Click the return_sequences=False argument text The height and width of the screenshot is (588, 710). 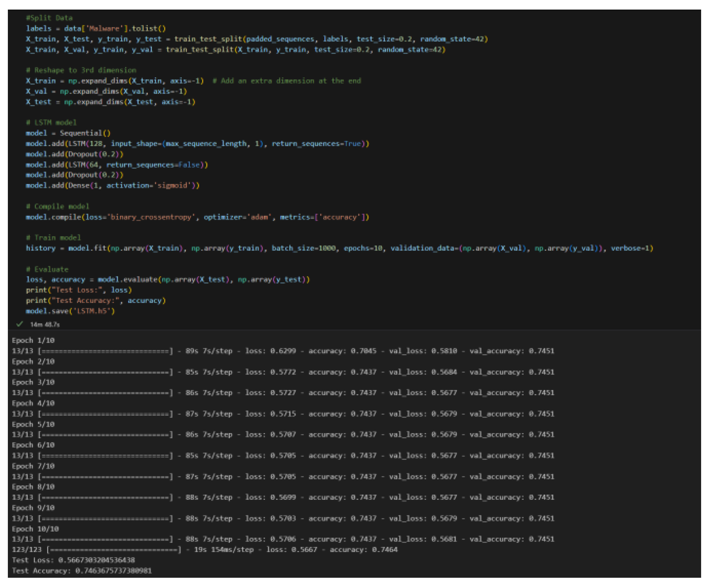pos(154,165)
